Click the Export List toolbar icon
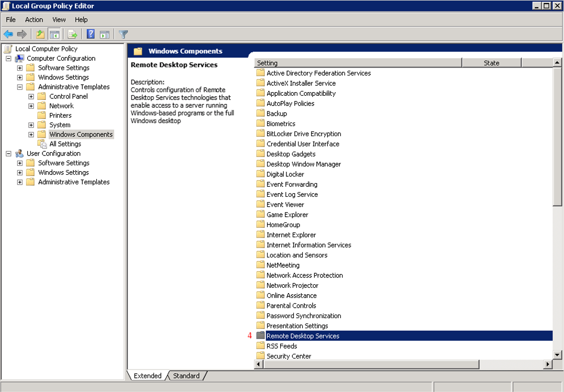 72,35
